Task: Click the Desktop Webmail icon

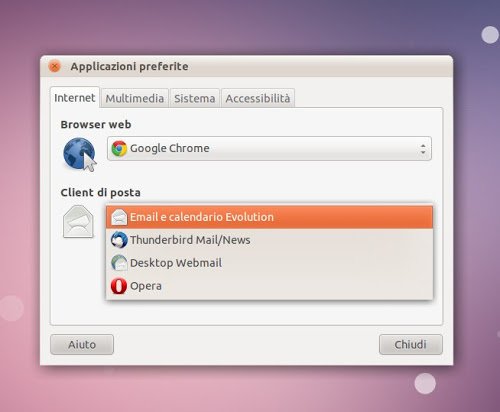Action: (119, 263)
